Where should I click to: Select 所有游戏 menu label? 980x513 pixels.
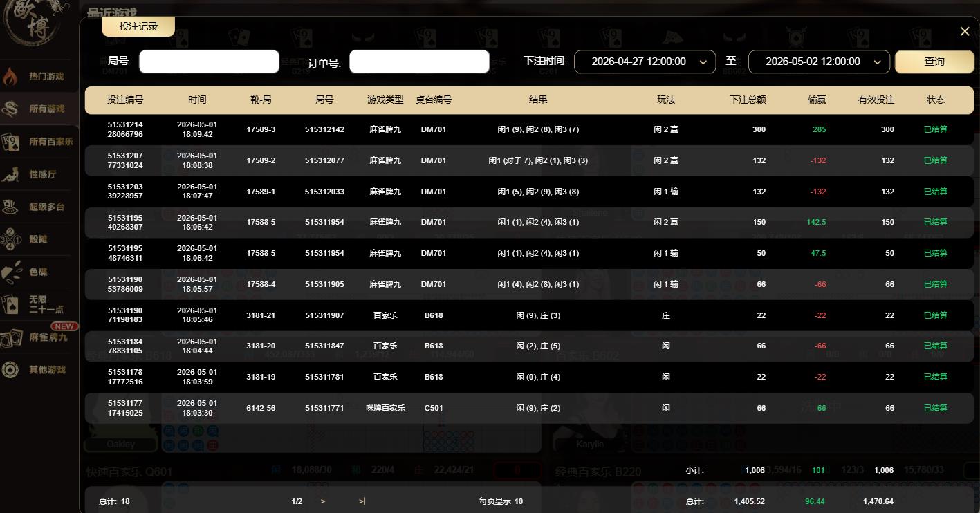(46, 109)
